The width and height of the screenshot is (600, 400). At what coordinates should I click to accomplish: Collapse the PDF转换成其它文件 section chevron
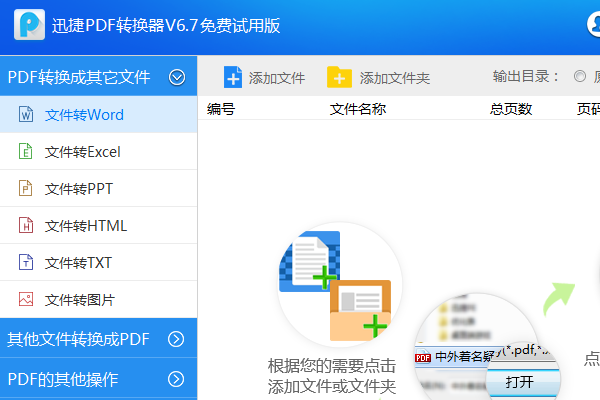177,77
